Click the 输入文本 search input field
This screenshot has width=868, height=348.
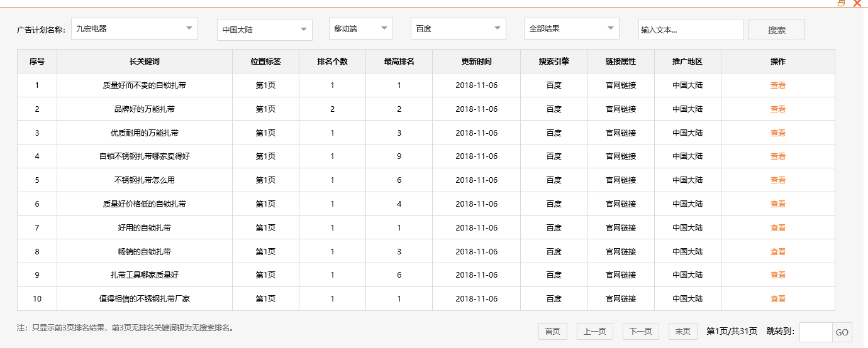pyautogui.click(x=691, y=30)
